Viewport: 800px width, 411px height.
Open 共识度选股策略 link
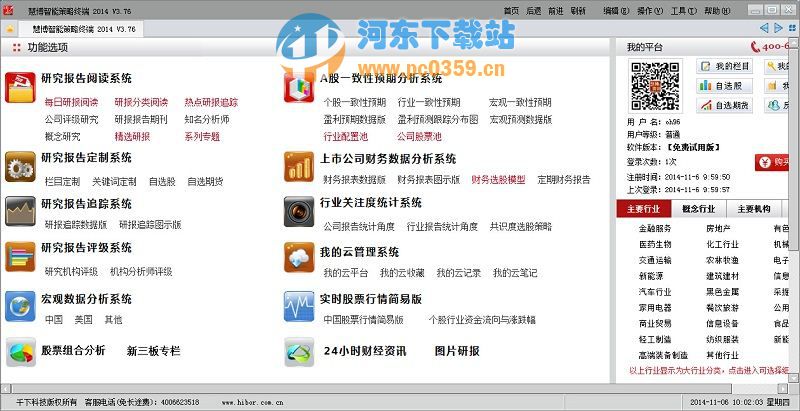pyautogui.click(x=521, y=226)
